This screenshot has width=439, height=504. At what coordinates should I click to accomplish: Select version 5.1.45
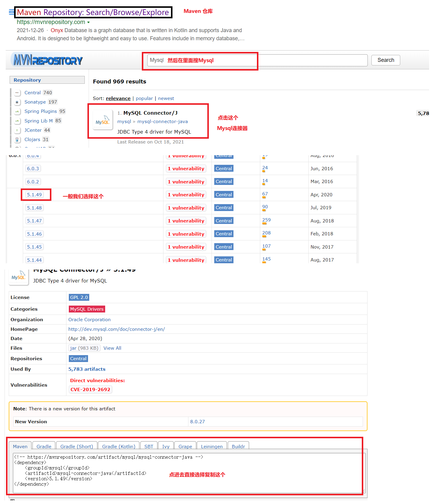(x=34, y=247)
